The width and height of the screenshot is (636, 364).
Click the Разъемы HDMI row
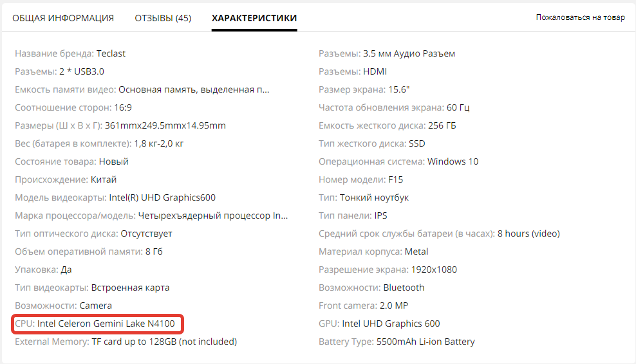click(353, 72)
